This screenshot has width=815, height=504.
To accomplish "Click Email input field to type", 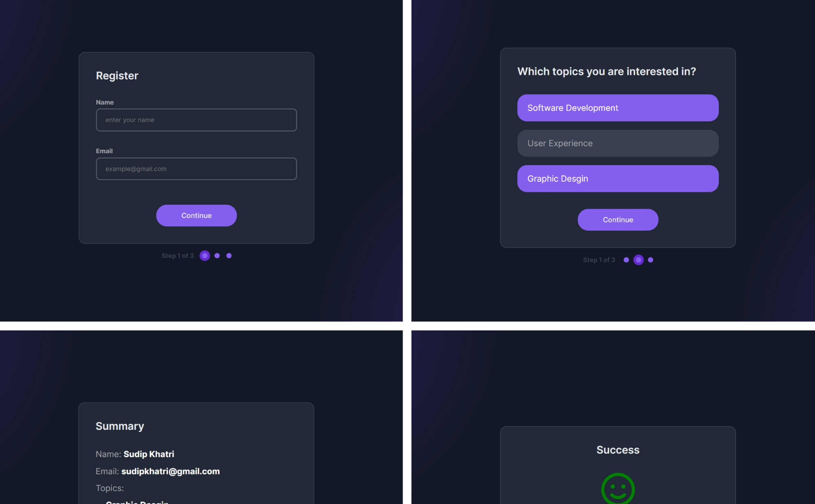I will [196, 169].
